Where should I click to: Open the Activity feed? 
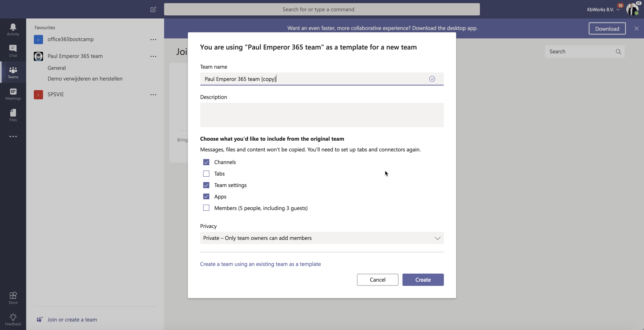click(x=13, y=29)
